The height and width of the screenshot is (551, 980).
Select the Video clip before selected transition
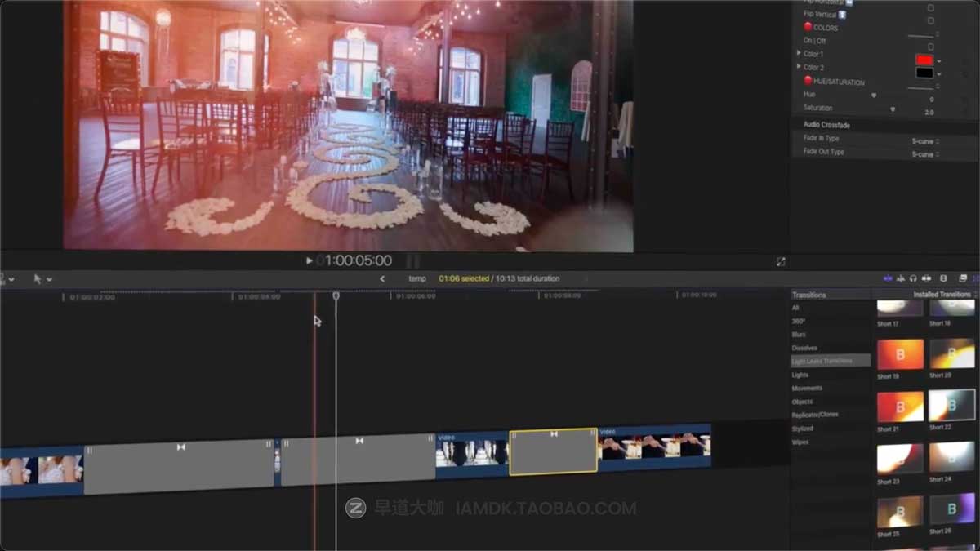click(x=472, y=454)
